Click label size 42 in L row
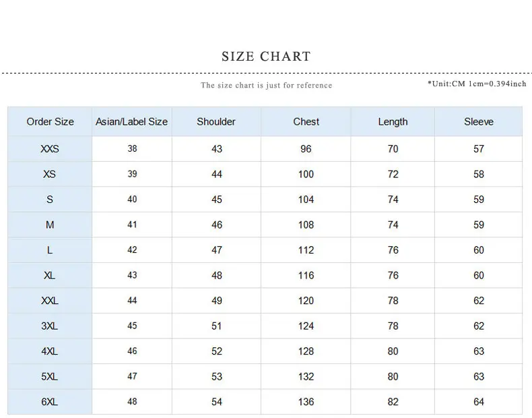The width and height of the screenshot is (532, 418). (132, 249)
